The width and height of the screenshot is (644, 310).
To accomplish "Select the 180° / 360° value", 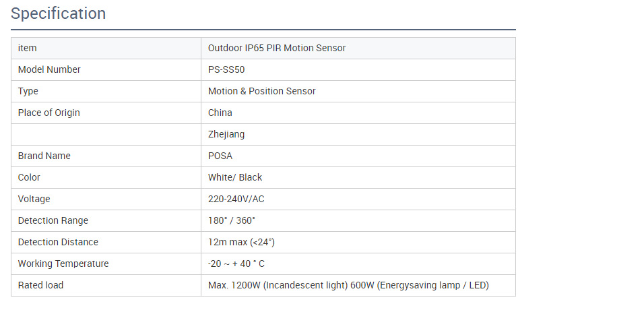I will tap(232, 220).
